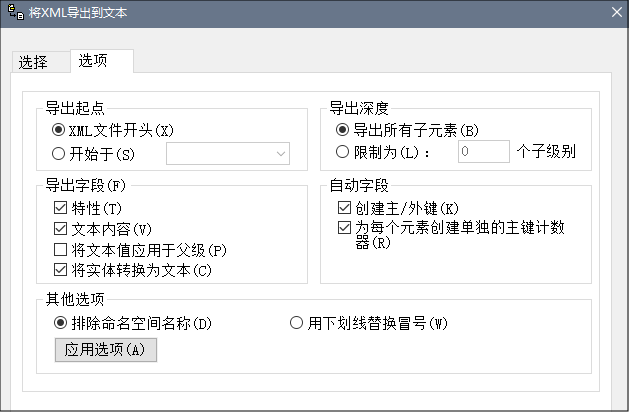Switch to the 选择 tab
Screen dimensions: 629x412
33,61
